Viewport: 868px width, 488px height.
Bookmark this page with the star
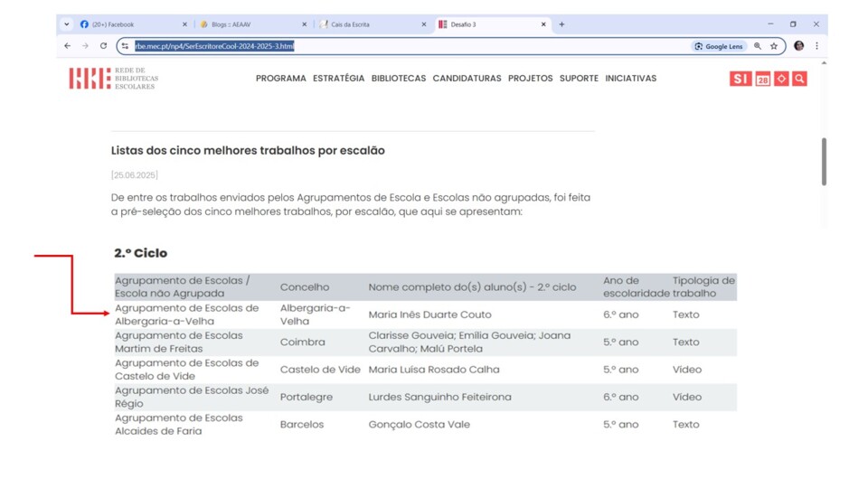[774, 46]
